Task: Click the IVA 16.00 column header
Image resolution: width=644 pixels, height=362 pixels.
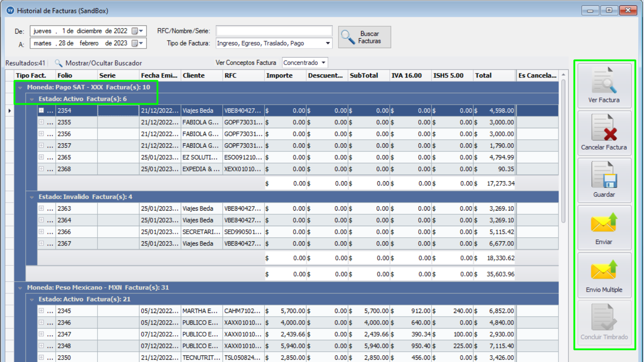Action: coord(411,76)
